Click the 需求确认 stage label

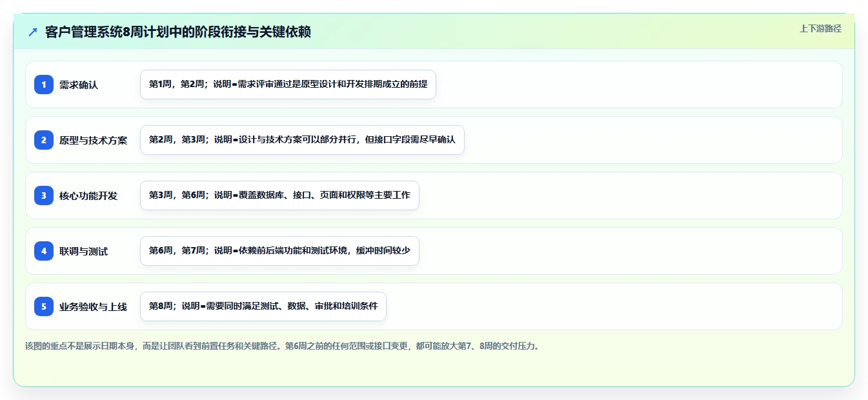[79, 85]
